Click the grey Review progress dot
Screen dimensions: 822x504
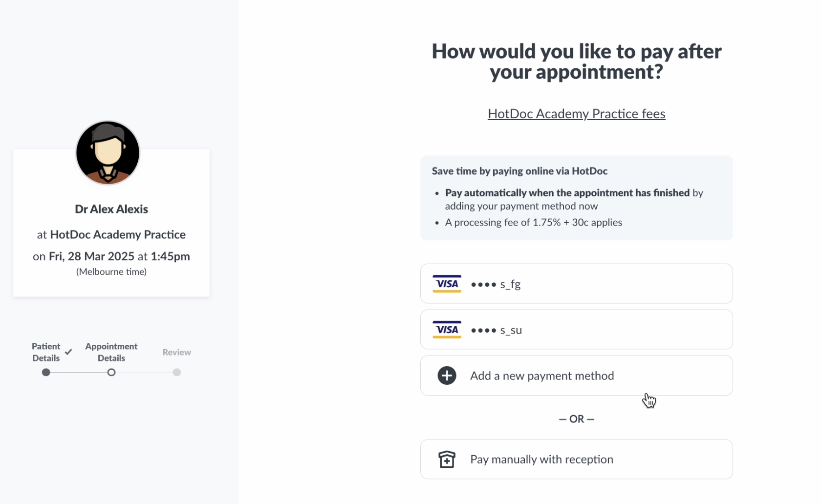[177, 372]
